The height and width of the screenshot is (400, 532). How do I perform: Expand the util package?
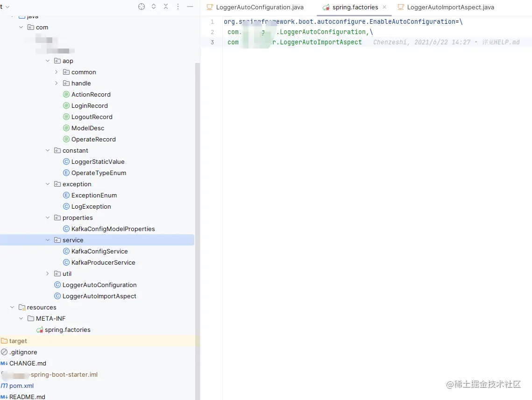click(x=48, y=273)
